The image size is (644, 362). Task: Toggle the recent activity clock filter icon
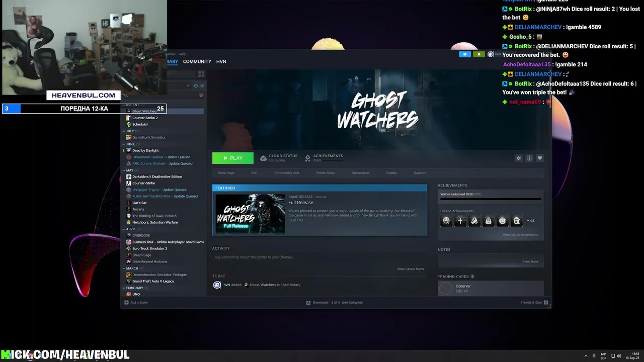click(196, 85)
